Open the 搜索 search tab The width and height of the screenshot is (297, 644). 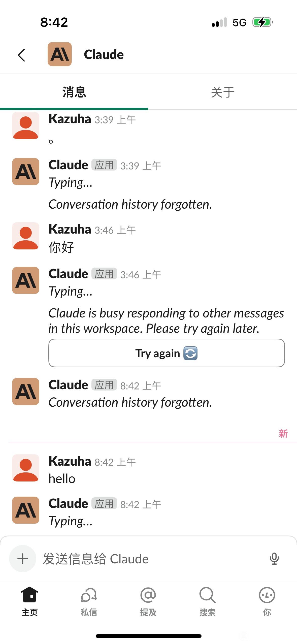208,601
